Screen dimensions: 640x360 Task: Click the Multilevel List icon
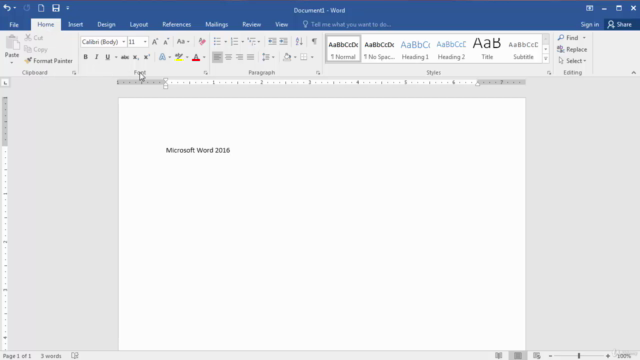pyautogui.click(x=251, y=42)
